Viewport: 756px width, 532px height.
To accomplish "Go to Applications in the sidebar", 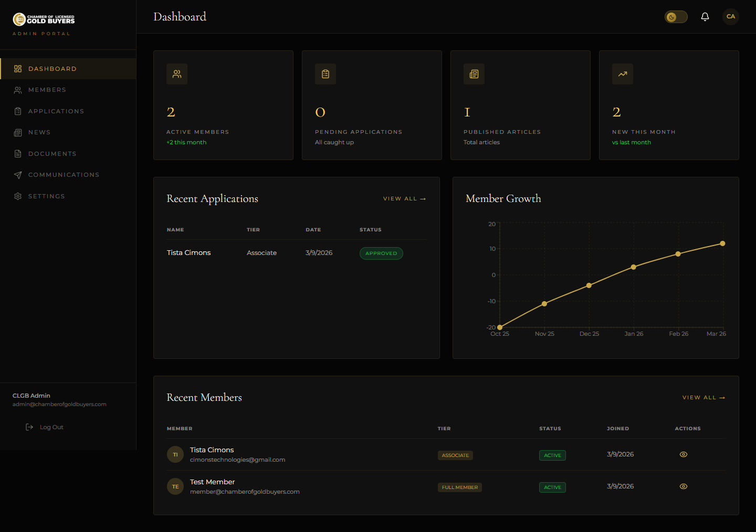I will pos(56,111).
